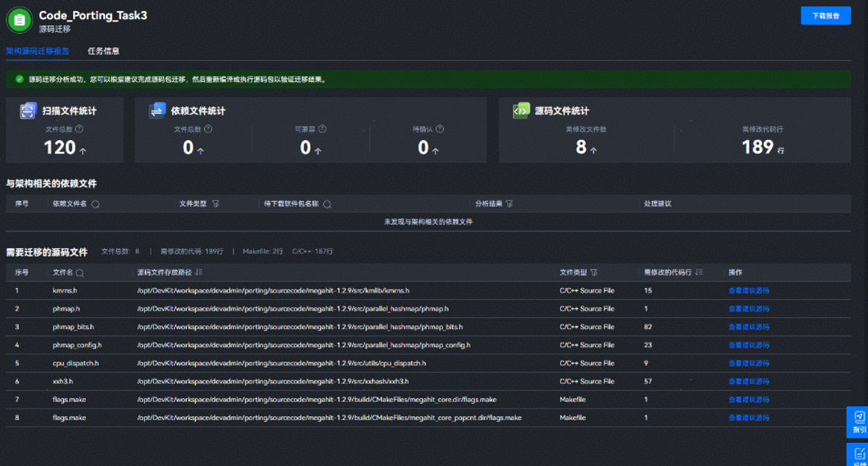Viewport: 868px width, 466px height.
Task: Open 文件类型 filter in source file table
Action: (x=594, y=273)
